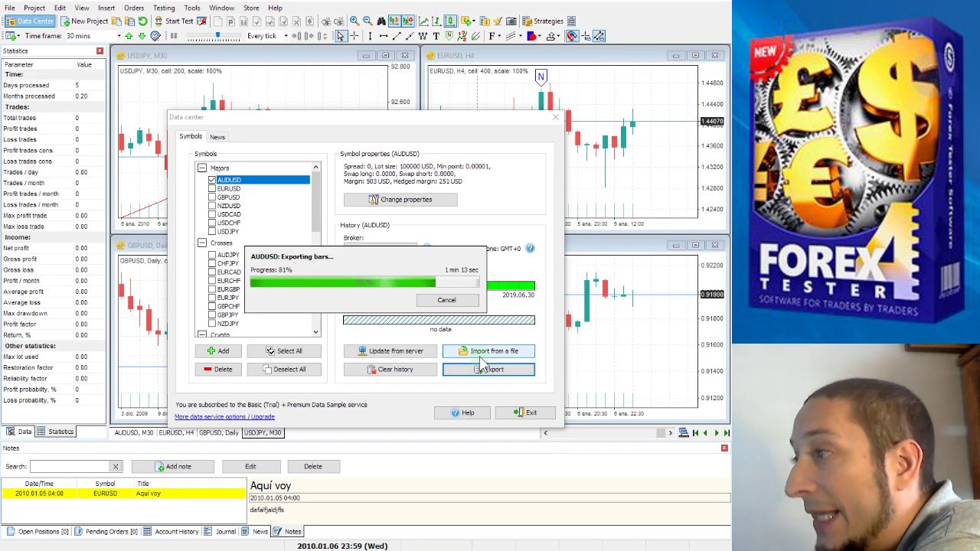Open the Data Center toolbar button
Screen dimensions: 980x551
(31, 21)
